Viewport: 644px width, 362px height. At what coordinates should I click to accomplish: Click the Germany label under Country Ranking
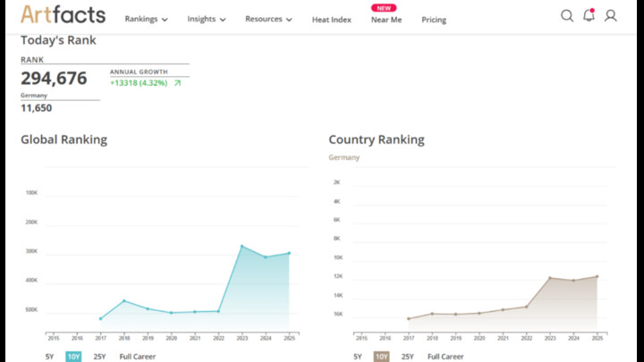(344, 157)
